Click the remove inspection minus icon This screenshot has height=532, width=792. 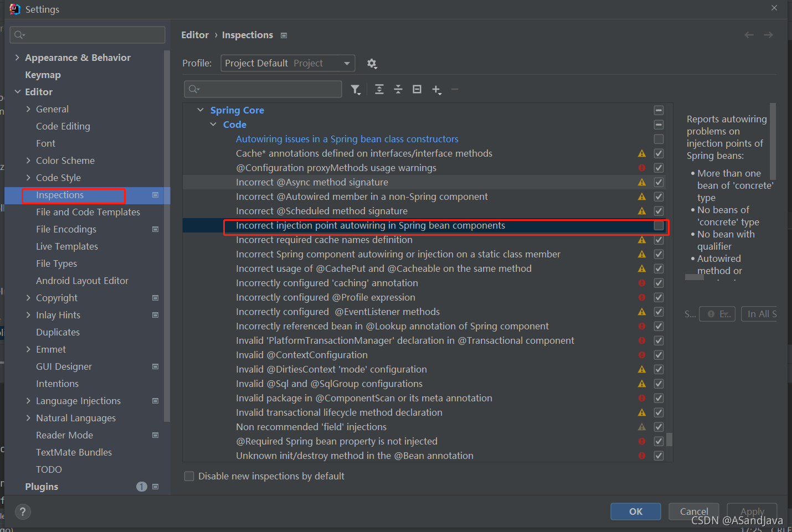[455, 89]
